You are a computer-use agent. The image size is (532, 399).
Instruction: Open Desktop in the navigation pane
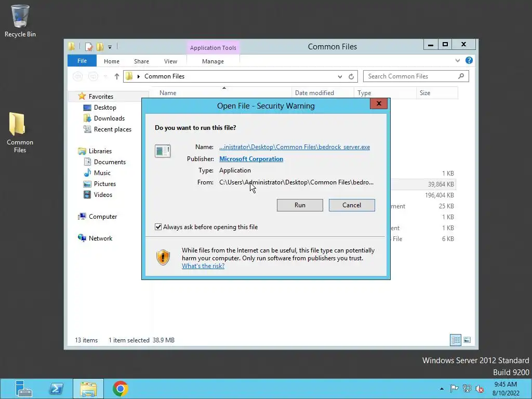pos(105,108)
